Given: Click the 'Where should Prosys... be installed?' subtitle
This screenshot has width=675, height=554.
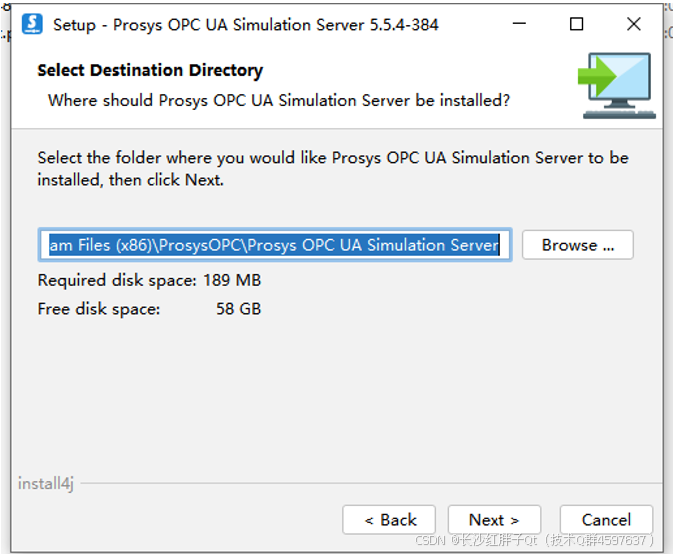Looking at the screenshot, I should [x=279, y=100].
